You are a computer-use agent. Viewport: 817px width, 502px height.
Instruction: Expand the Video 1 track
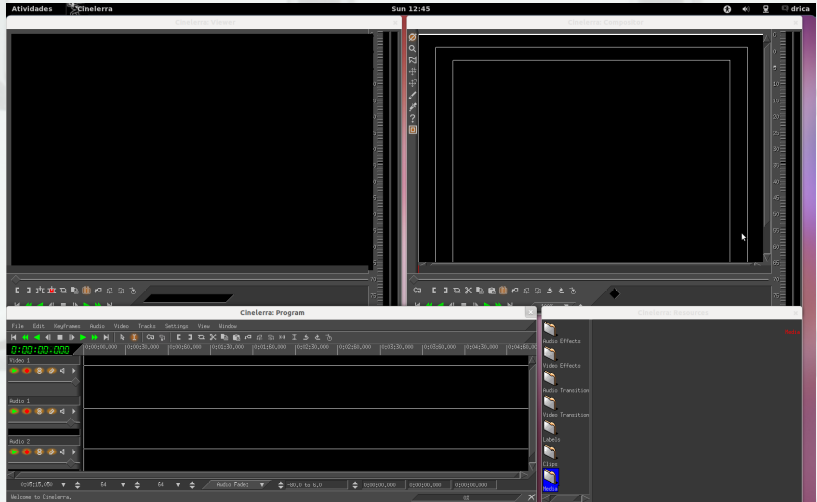click(73, 371)
